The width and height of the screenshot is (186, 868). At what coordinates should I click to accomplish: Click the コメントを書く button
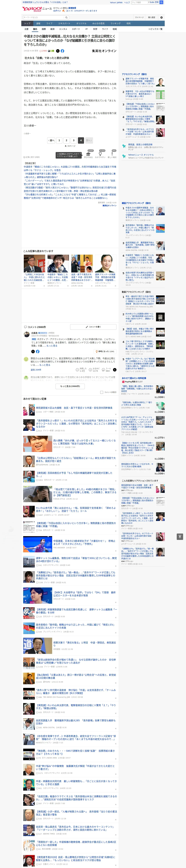pos(93,327)
